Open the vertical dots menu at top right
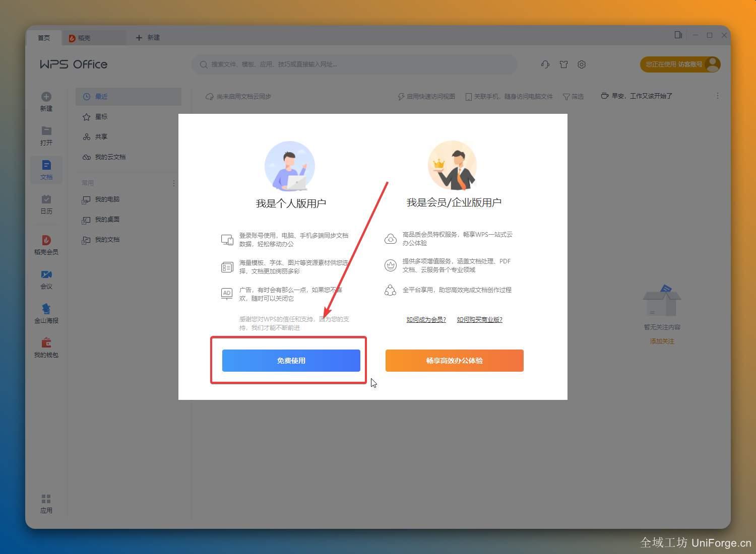 pyautogui.click(x=718, y=96)
